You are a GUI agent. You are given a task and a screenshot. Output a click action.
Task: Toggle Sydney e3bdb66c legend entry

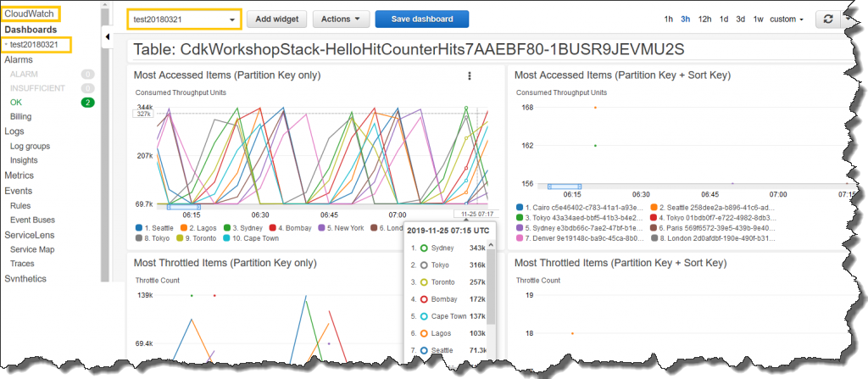click(x=580, y=228)
